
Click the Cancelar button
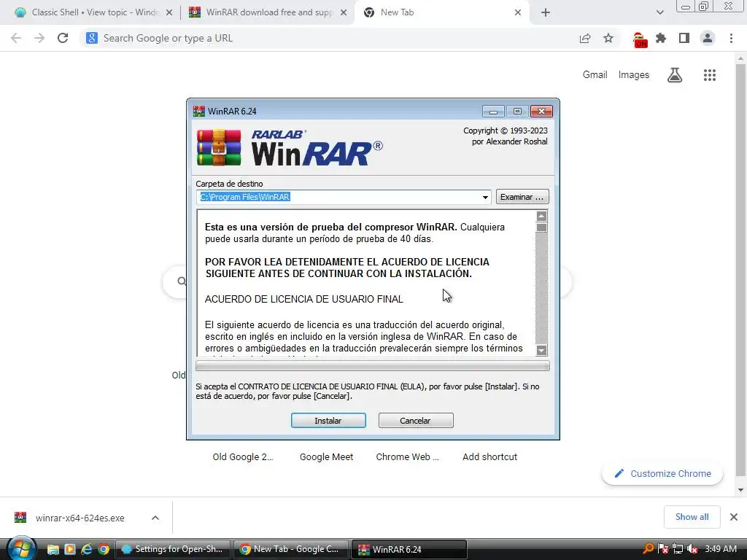(x=415, y=421)
